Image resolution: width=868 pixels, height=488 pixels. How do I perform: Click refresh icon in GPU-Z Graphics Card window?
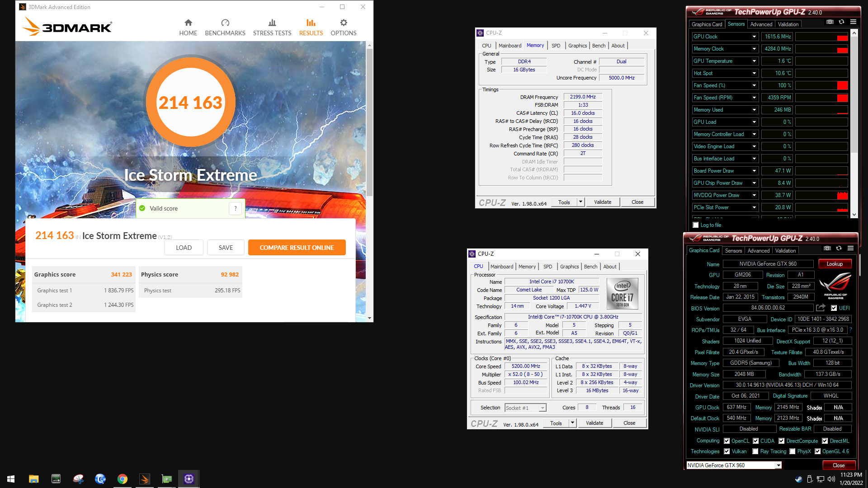(839, 248)
